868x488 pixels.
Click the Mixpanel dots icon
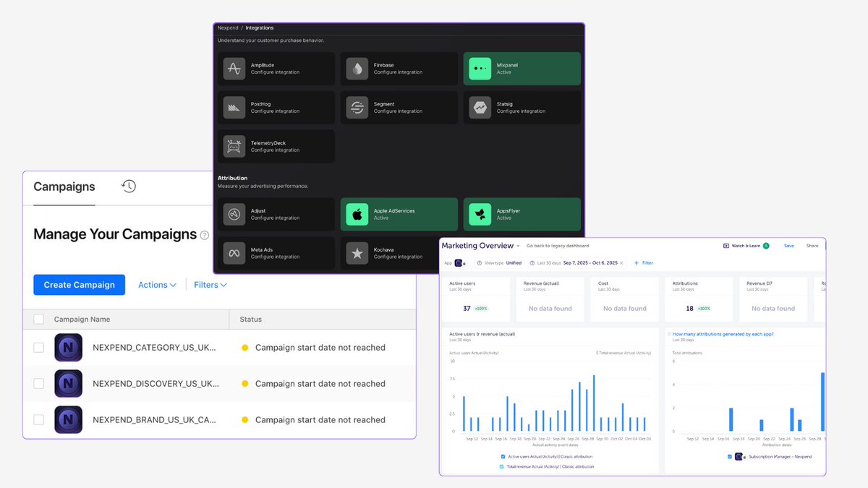coord(480,69)
